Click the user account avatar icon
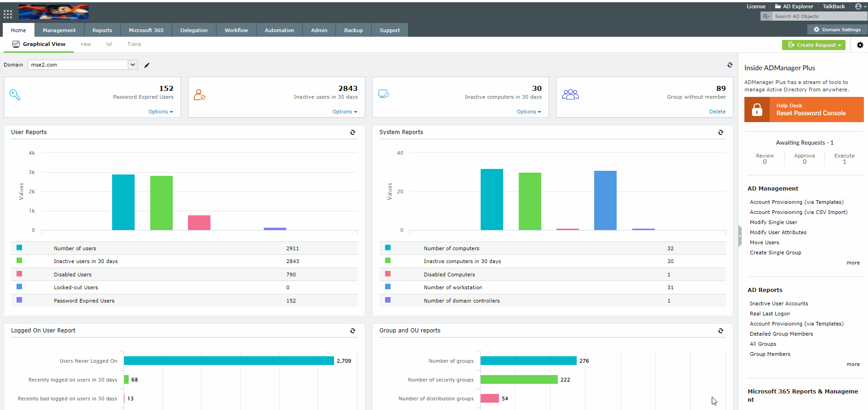The height and width of the screenshot is (410, 868). pyautogui.click(x=858, y=6)
